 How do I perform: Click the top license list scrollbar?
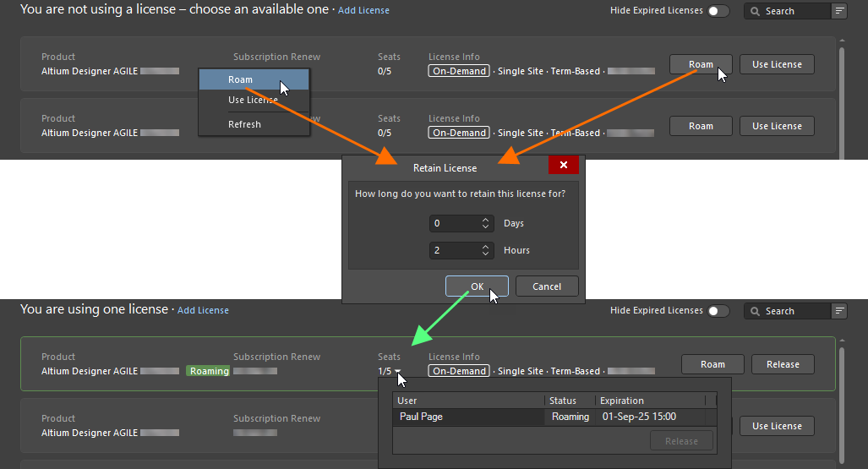click(x=842, y=102)
